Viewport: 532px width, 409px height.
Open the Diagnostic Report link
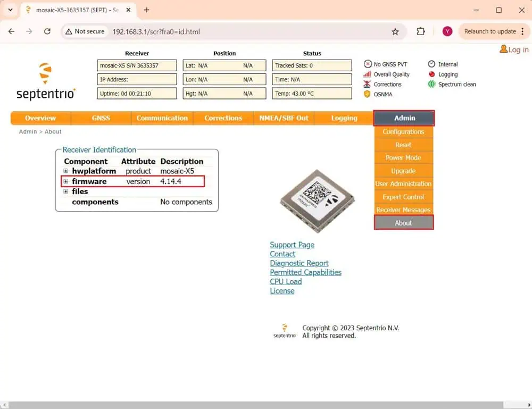click(299, 263)
